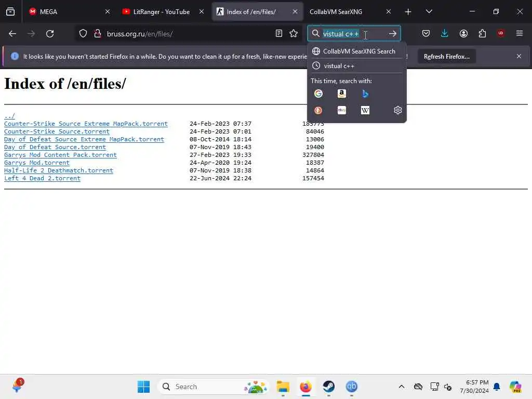Go back to previous page
Image resolution: width=532 pixels, height=399 pixels.
point(12,34)
